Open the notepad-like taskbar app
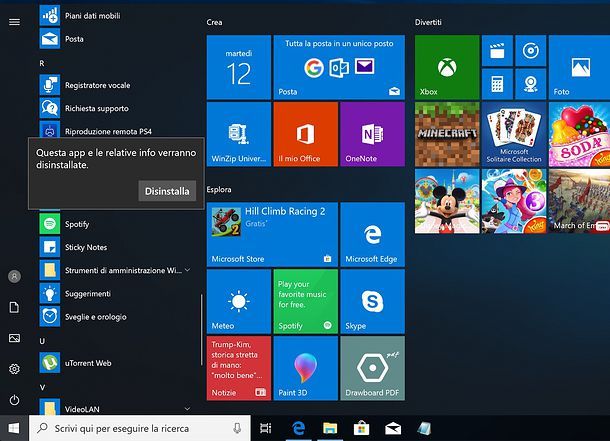Image resolution: width=610 pixels, height=441 pixels. tap(424, 428)
